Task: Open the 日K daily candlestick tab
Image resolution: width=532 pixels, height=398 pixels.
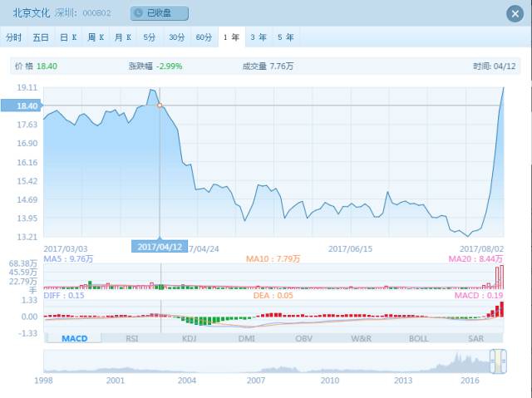Action: tap(68, 37)
